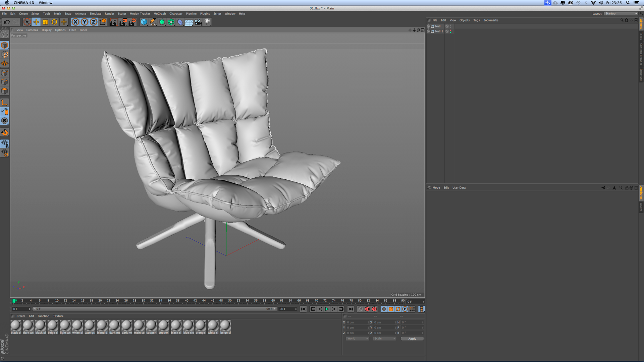
Task: Click frame 40 on the timeline ruler
Action: click(x=186, y=301)
